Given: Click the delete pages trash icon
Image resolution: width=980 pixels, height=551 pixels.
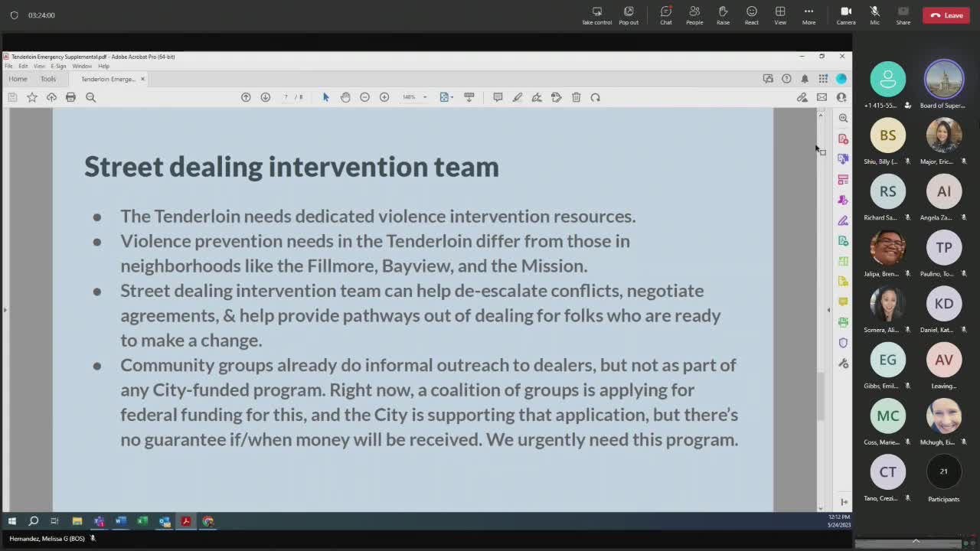Looking at the screenshot, I should point(577,97).
